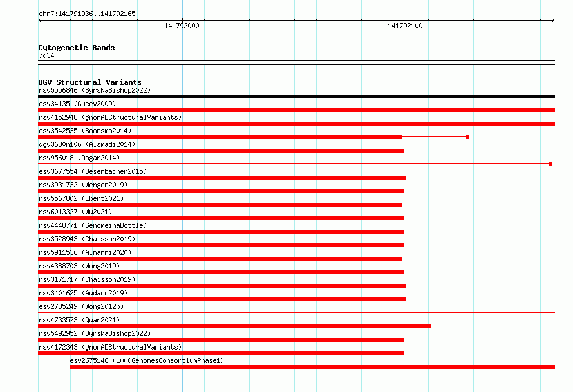The width and height of the screenshot is (573, 392).
Task: Click the red end square of nsv956018
Action: 550,164
